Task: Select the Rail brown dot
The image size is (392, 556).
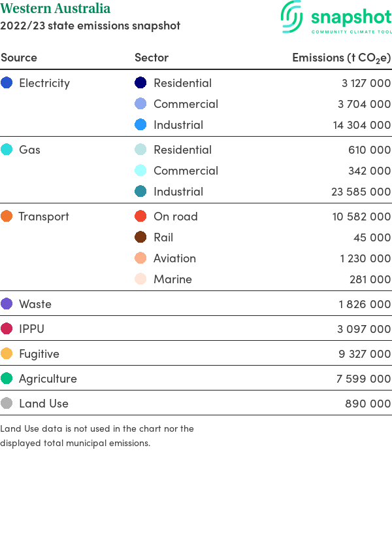Action: pos(140,237)
